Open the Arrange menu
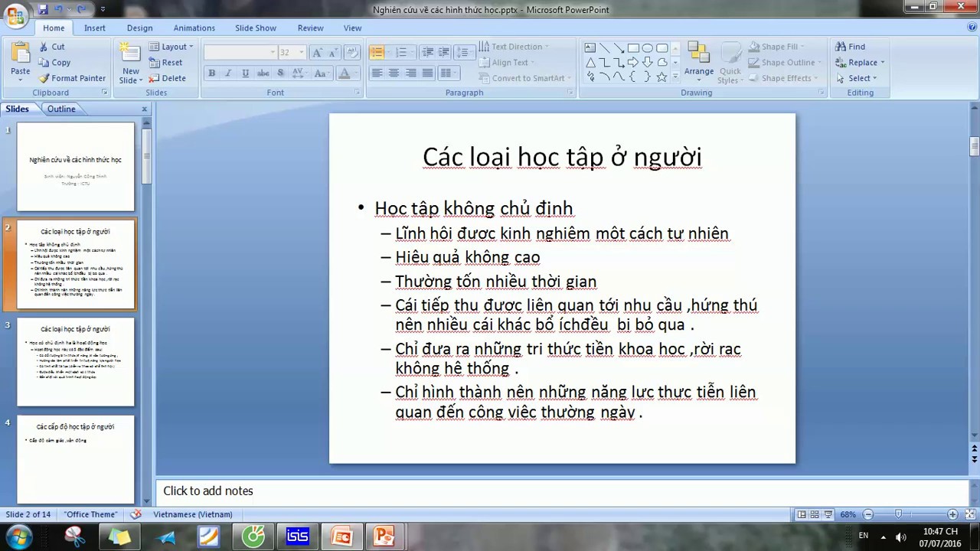 pyautogui.click(x=699, y=63)
